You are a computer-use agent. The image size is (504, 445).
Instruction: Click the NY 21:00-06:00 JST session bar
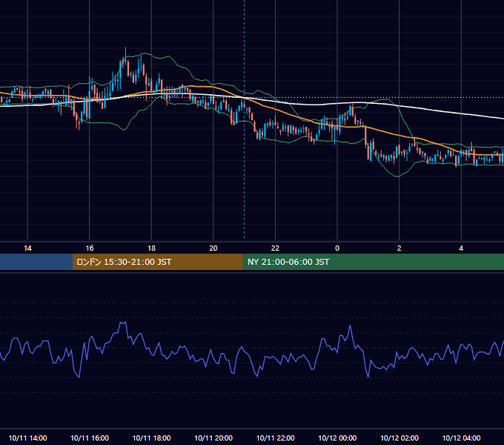click(x=373, y=262)
